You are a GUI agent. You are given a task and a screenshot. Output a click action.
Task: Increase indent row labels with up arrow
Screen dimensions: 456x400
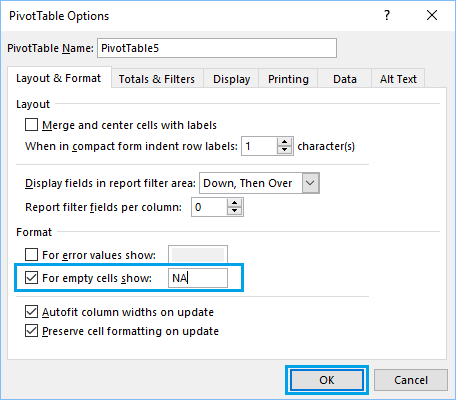coord(284,142)
